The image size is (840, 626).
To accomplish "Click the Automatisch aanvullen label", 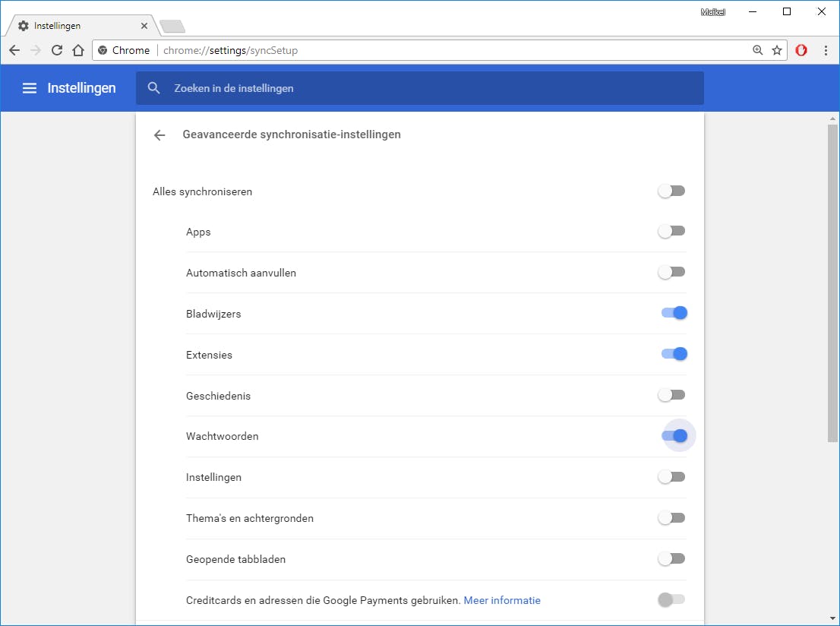I will [241, 273].
